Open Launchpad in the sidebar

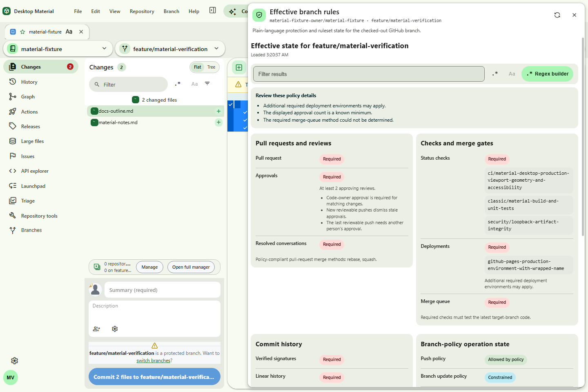pos(41,186)
